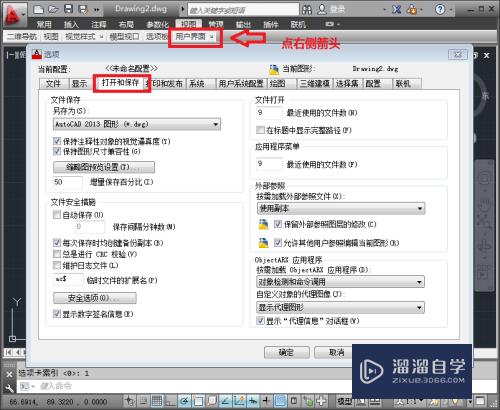The height and width of the screenshot is (410, 500).
Task: Click the 增量保存百分比 field showing 50
Action: [68, 182]
